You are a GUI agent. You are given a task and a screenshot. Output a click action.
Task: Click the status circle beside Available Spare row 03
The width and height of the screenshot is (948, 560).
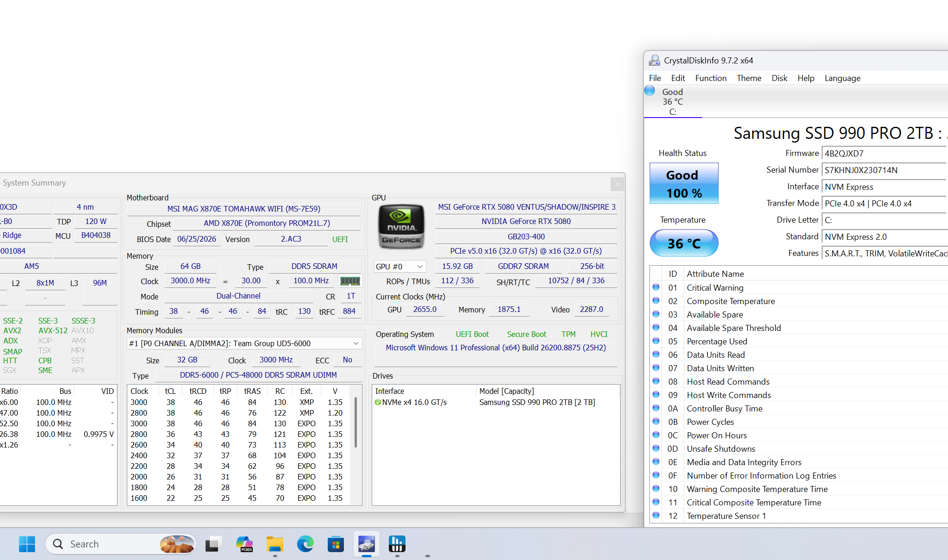656,314
